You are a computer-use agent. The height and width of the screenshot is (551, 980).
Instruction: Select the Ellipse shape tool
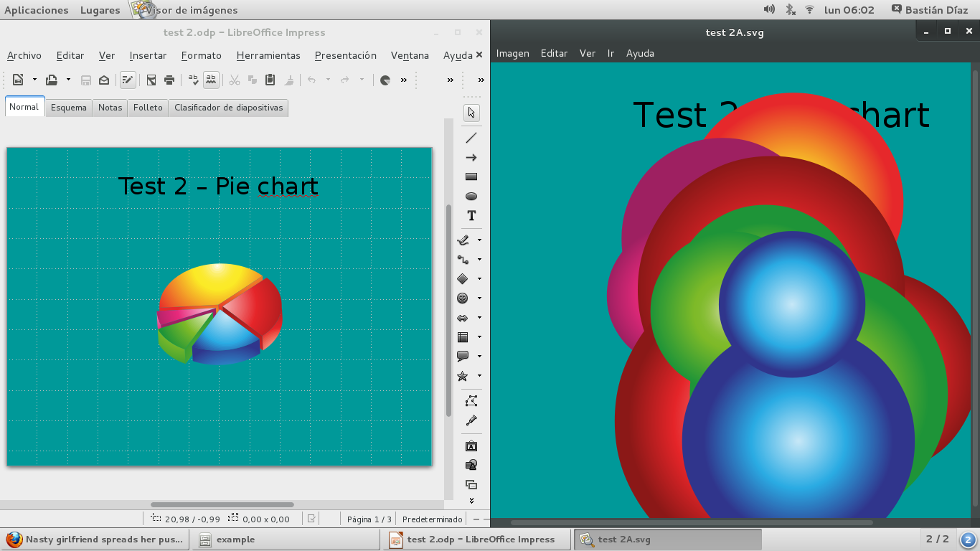[471, 196]
